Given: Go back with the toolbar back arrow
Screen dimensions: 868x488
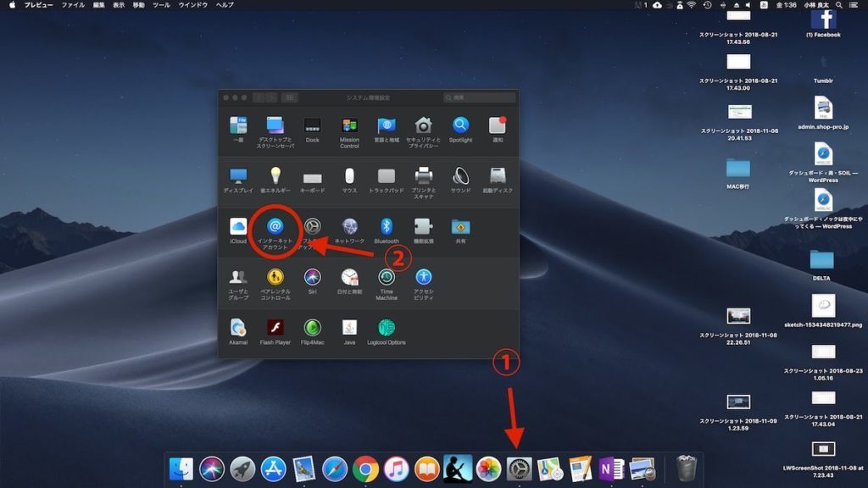Looking at the screenshot, I should (259, 97).
